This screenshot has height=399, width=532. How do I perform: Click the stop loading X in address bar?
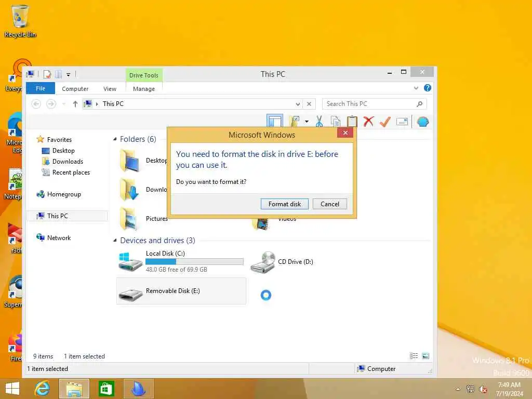309,104
